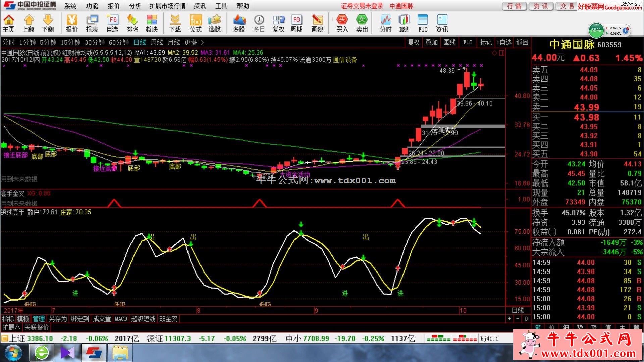Screen dimensions: 644x362
Task: Select the 画线 drawing tool icon
Action: pyautogui.click(x=317, y=23)
